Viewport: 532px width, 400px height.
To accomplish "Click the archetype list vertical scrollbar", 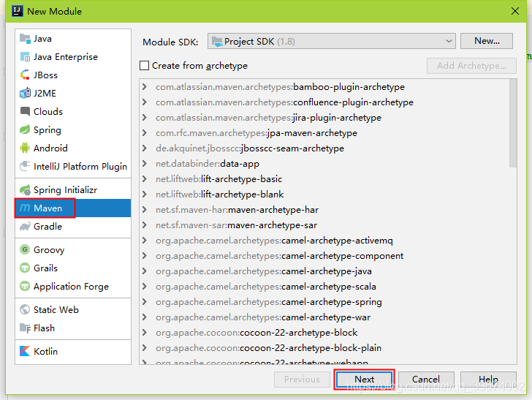I will point(513,123).
